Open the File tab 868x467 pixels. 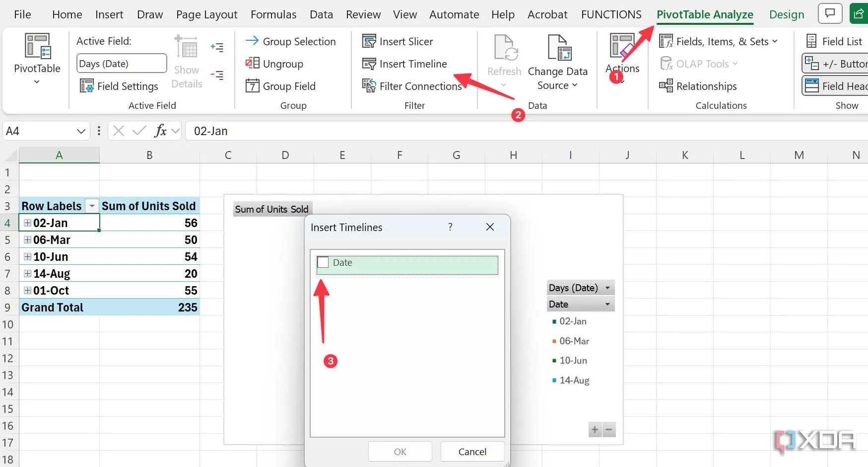[x=22, y=14]
